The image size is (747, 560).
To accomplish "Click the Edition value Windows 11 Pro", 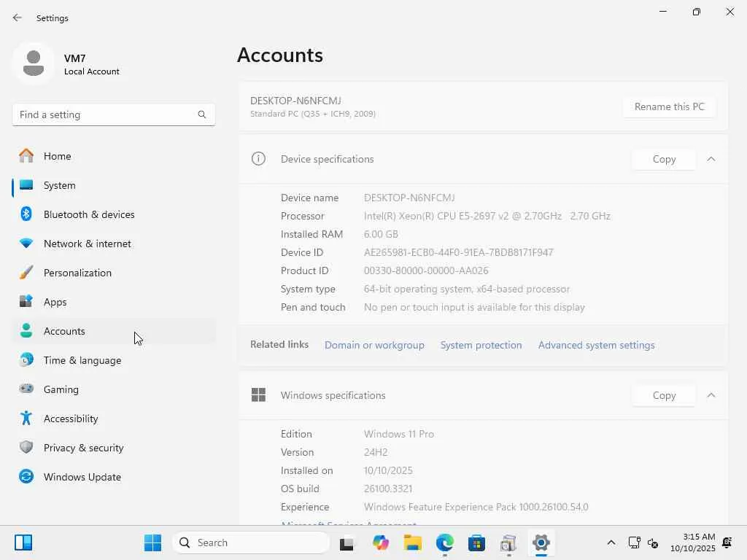I will point(399,434).
